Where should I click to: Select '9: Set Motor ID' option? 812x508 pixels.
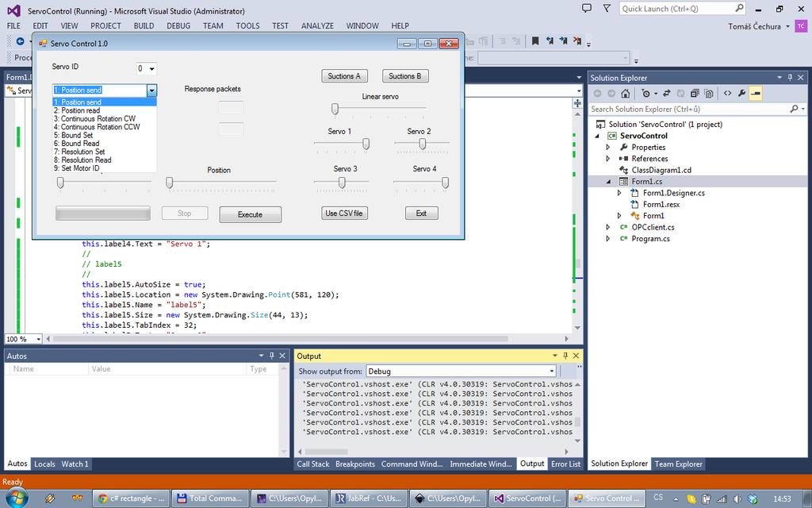(x=104, y=168)
